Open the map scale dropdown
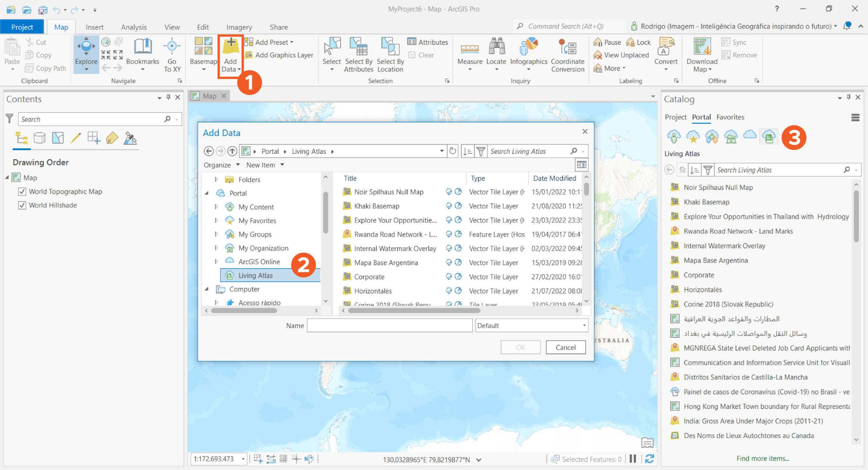 [x=243, y=459]
